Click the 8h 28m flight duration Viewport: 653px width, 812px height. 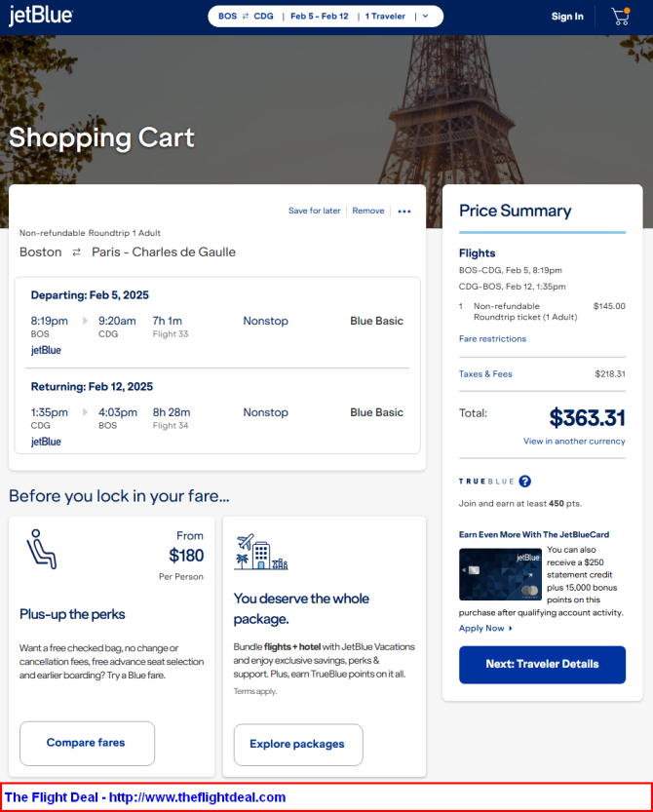[x=172, y=412]
